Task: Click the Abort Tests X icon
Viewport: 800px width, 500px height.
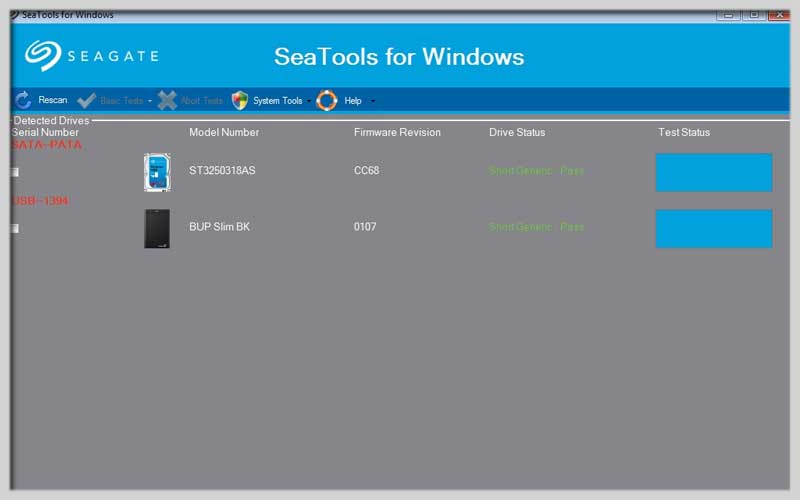Action: pyautogui.click(x=167, y=101)
